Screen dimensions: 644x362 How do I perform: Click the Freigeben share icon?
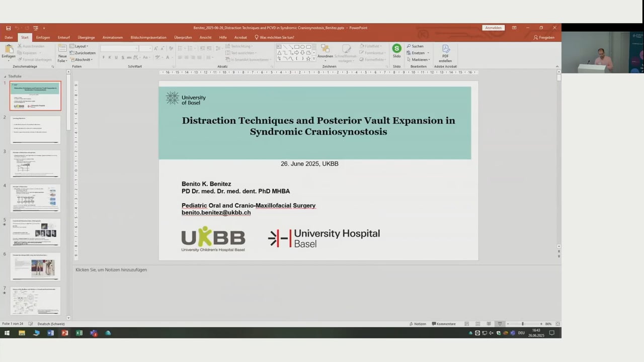click(544, 37)
